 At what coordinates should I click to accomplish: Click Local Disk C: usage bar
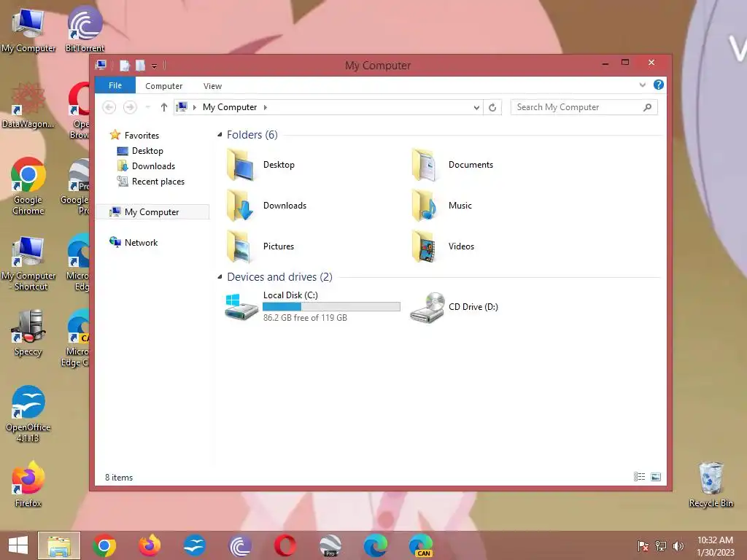click(332, 307)
